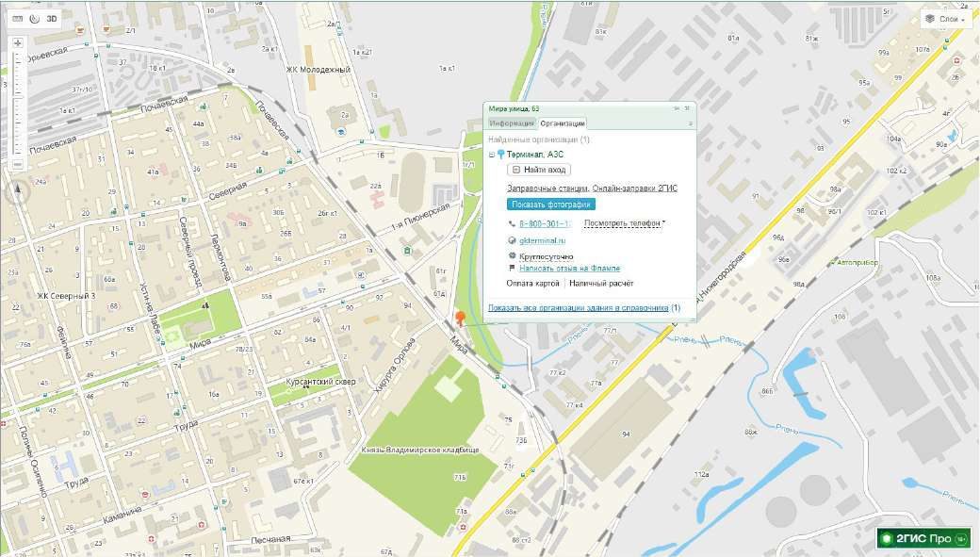The image size is (980, 557).
Task: Click the Круглосуточно working hours text
Action: click(x=546, y=257)
